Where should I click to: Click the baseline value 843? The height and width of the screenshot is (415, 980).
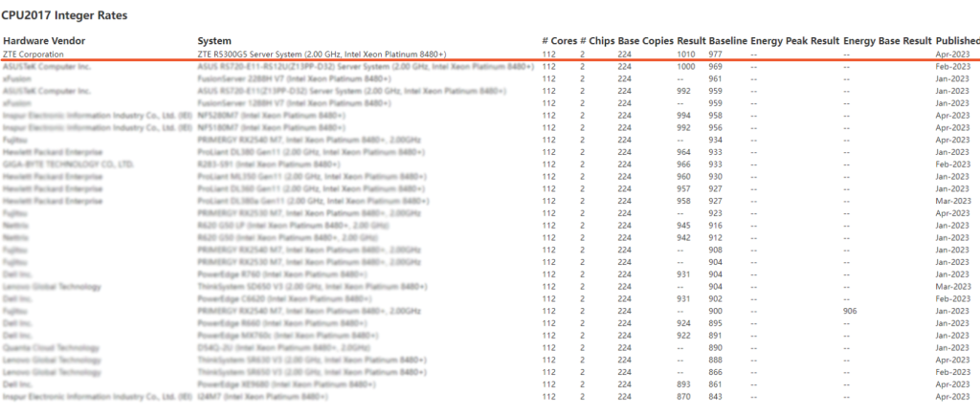(x=716, y=397)
